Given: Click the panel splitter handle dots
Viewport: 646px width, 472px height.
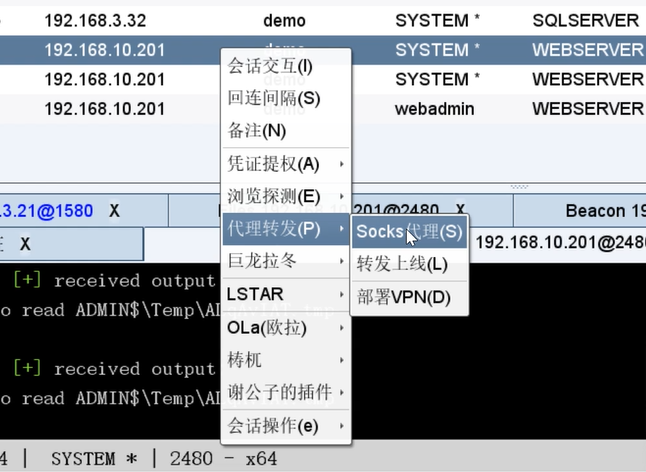Looking at the screenshot, I should 518,187.
